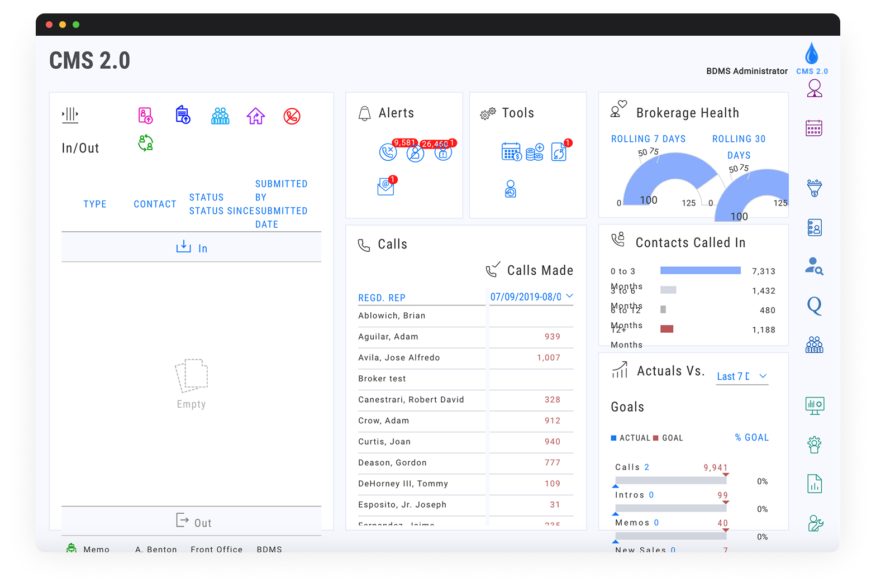Viewport: 876px width, 588px height.
Task: Open the user profile icon in sidebar
Action: pos(815,88)
